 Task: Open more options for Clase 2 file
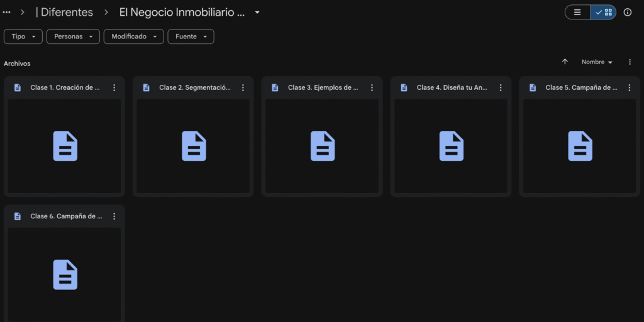[x=243, y=88]
